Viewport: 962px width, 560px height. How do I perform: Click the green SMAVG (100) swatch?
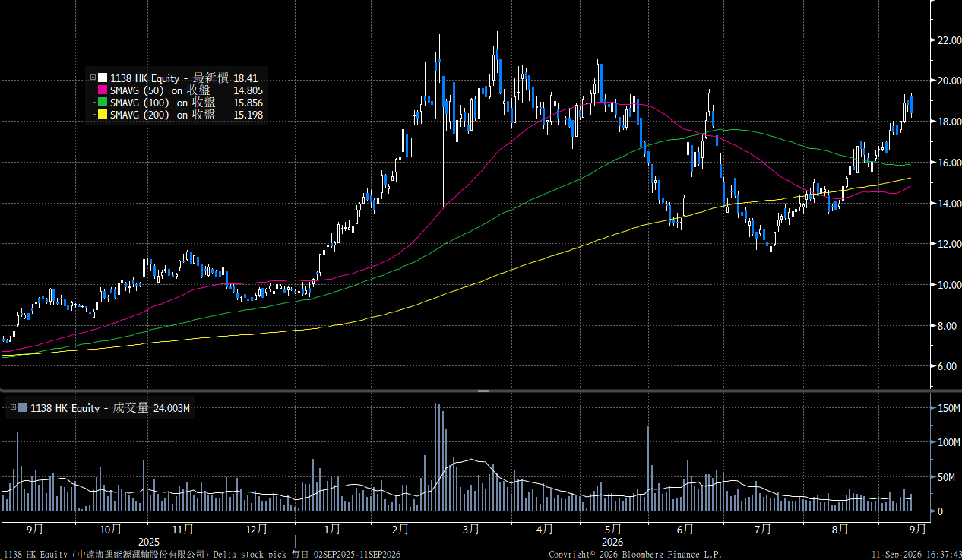[103, 103]
